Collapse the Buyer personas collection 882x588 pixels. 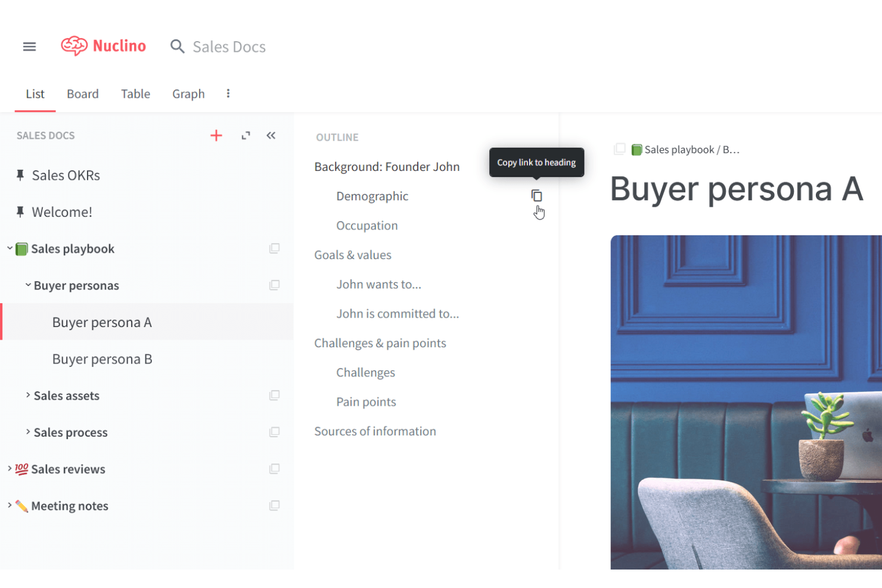click(28, 285)
